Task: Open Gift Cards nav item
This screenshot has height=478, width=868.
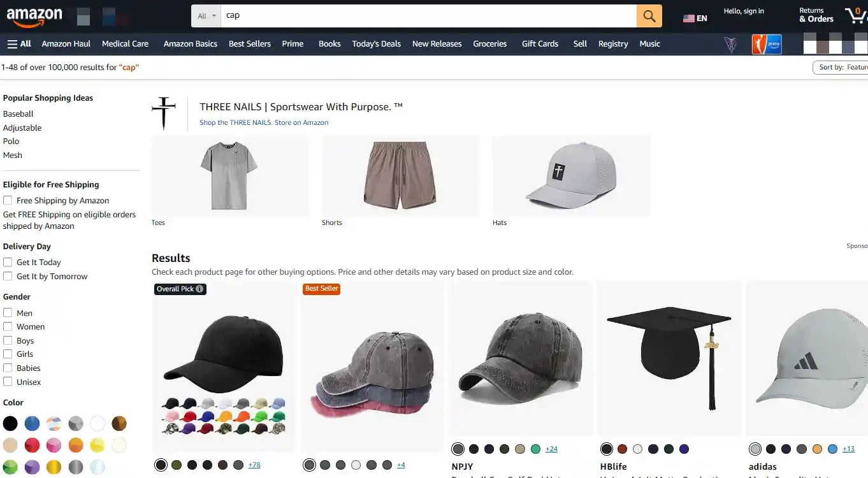Action: tap(540, 44)
